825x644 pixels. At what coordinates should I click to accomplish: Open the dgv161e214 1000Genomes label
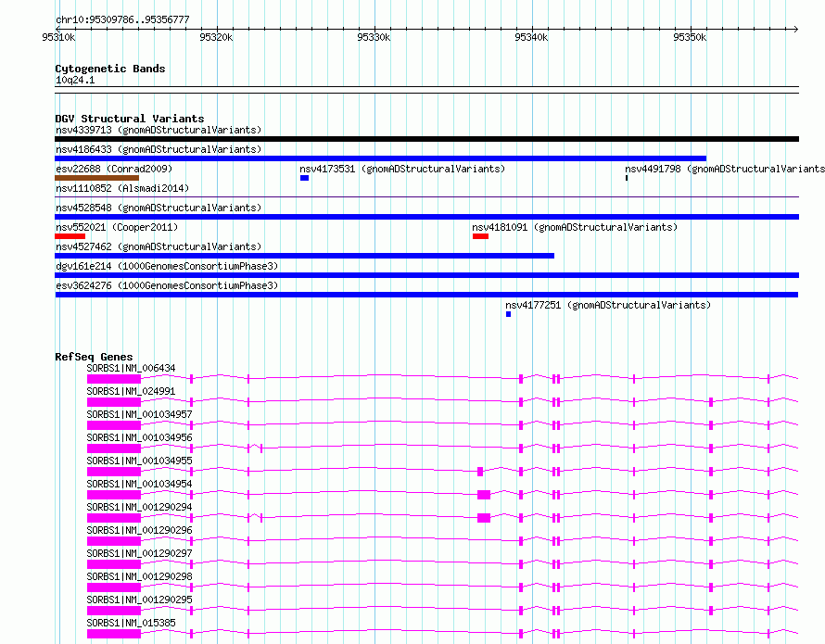[x=167, y=266]
